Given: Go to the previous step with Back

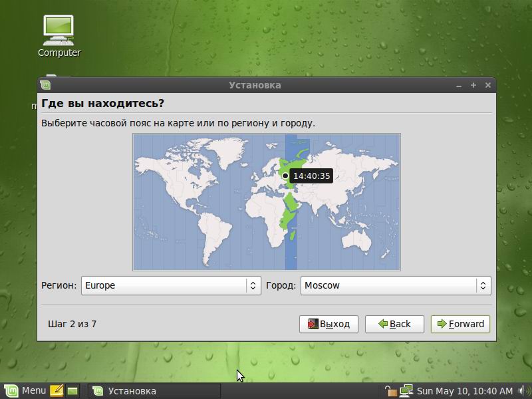Looking at the screenshot, I should [394, 324].
